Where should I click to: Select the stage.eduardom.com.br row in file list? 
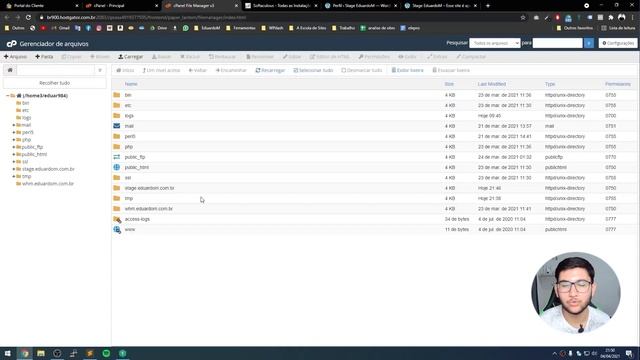coord(373,188)
